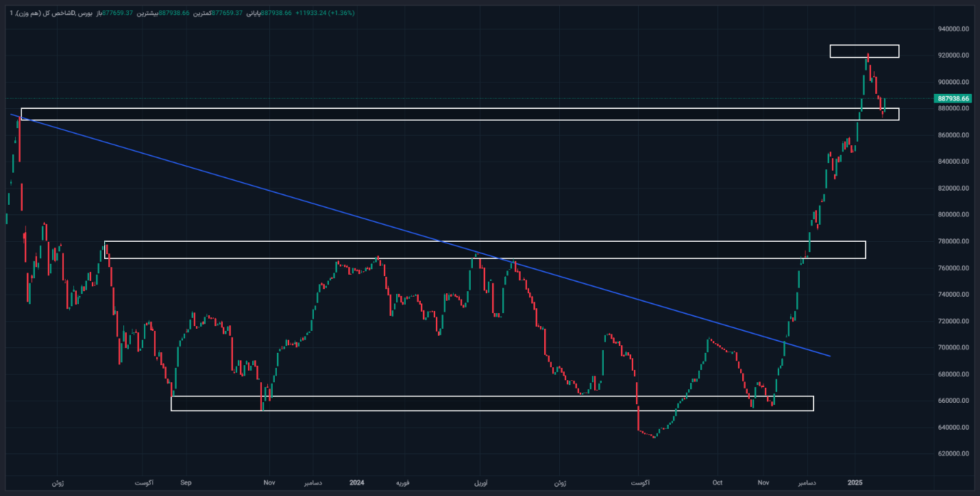Click the 780000.00 price scale label
This screenshot has height=496, width=980.
tap(953, 242)
